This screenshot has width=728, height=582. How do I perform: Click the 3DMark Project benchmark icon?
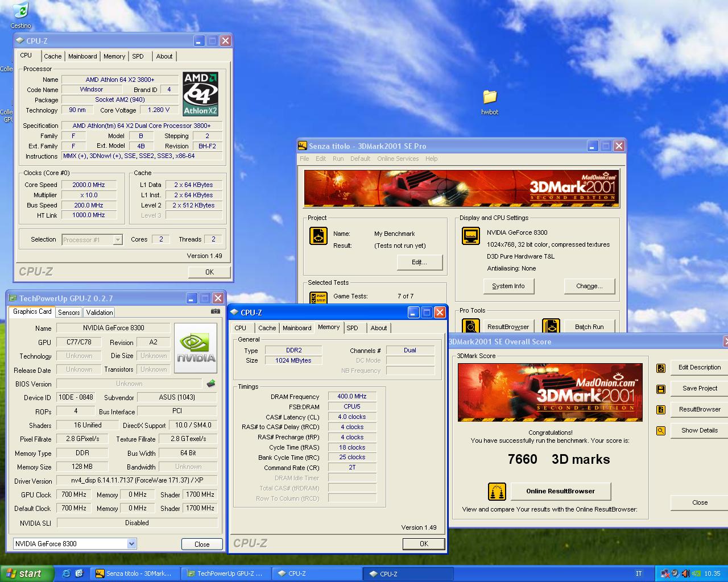(x=318, y=236)
